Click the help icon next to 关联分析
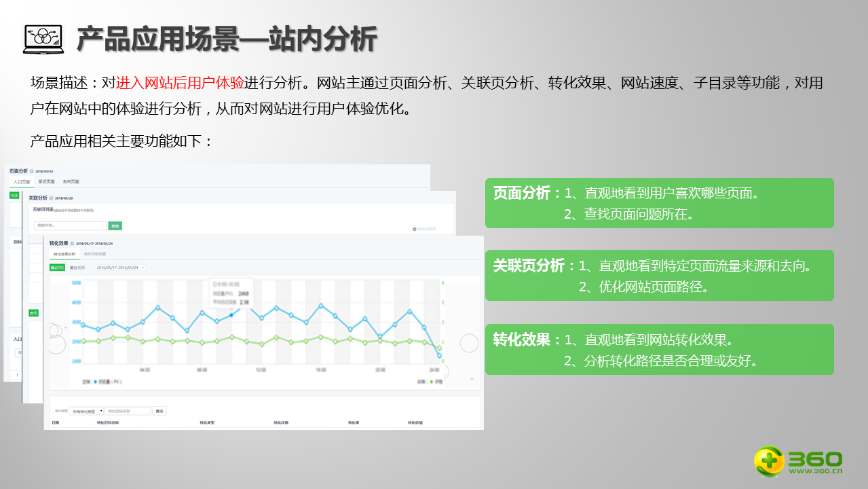Screen dimensions: 868x489 tap(51, 198)
